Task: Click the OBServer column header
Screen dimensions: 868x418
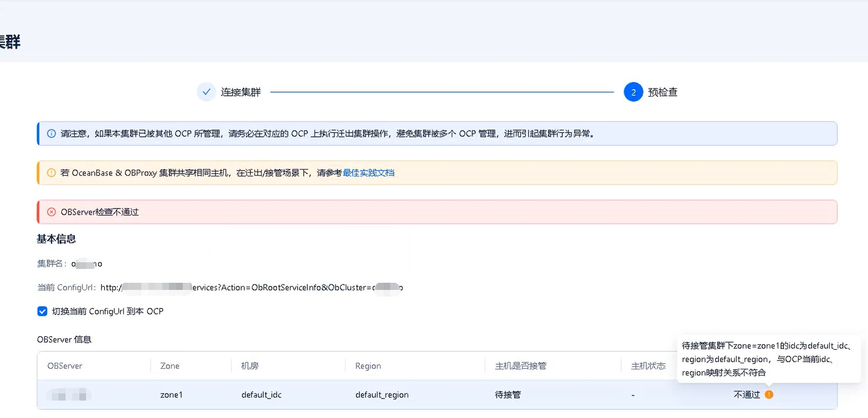Action: coord(65,366)
